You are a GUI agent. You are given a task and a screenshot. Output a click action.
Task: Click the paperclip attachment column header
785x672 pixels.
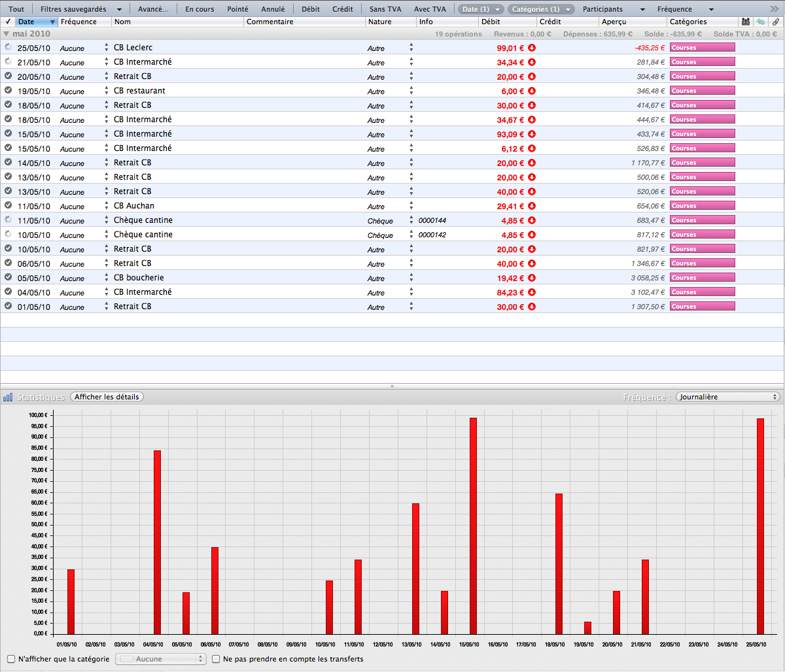pyautogui.click(x=776, y=22)
